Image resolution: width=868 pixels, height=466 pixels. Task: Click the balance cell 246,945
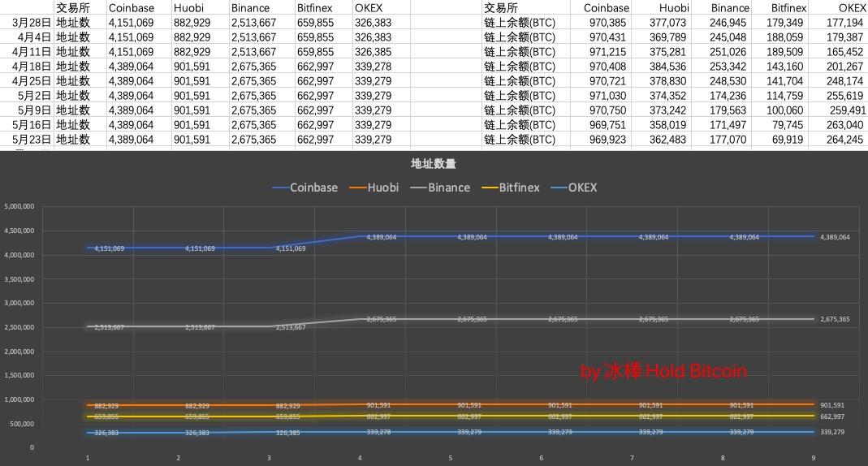[x=728, y=23]
